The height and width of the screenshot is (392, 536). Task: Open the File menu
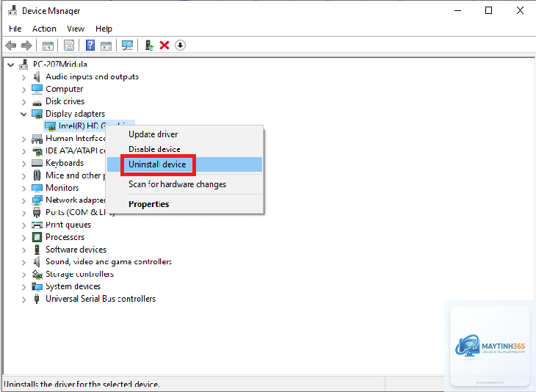15,29
